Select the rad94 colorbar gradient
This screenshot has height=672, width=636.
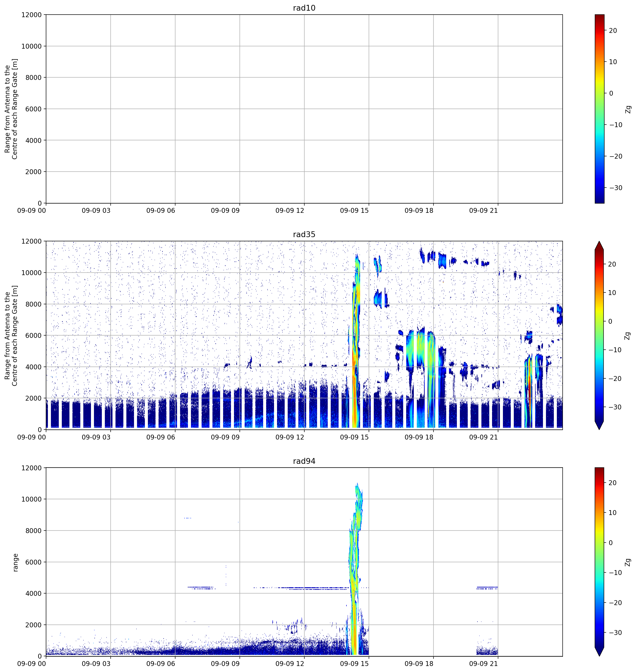click(x=599, y=562)
